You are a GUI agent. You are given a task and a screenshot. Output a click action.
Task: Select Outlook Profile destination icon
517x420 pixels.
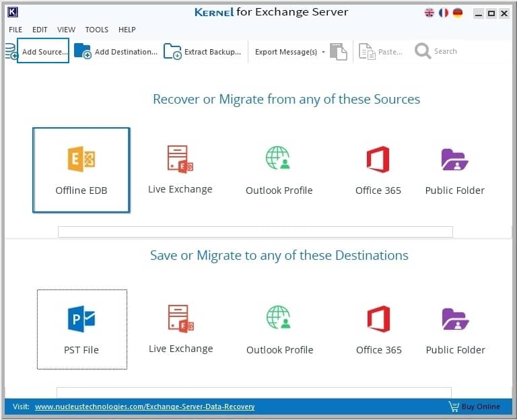(279, 317)
